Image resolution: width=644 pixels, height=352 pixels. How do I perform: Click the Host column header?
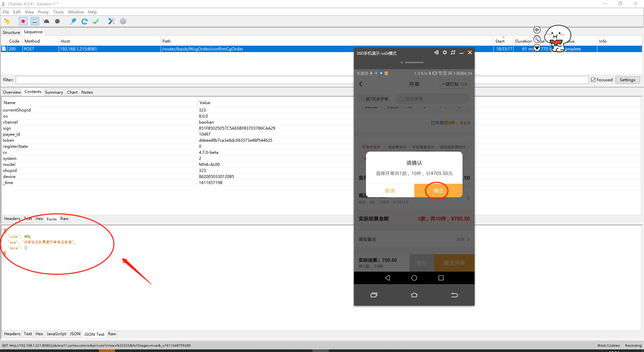[109, 41]
